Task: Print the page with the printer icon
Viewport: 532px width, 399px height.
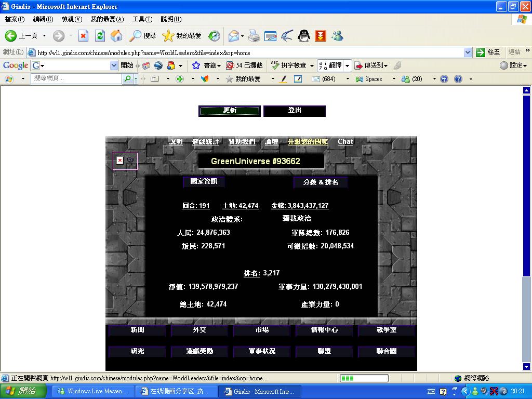Action: [x=254, y=36]
